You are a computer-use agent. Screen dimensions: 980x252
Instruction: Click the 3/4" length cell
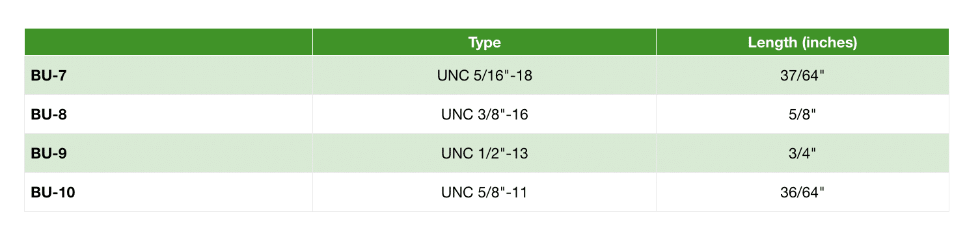[802, 153]
